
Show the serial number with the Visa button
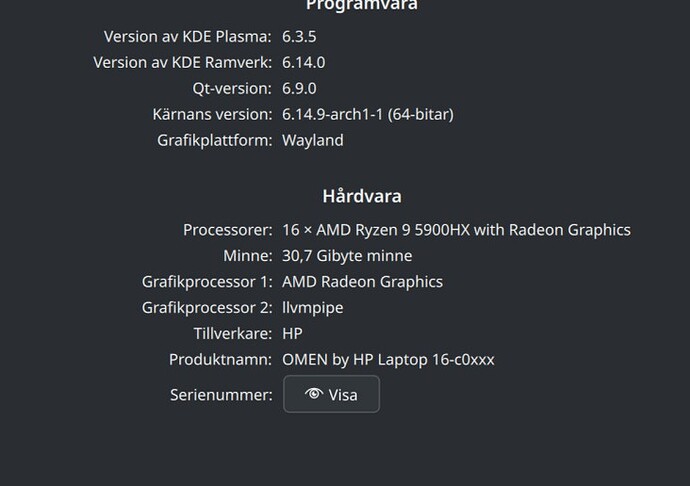[x=331, y=394]
